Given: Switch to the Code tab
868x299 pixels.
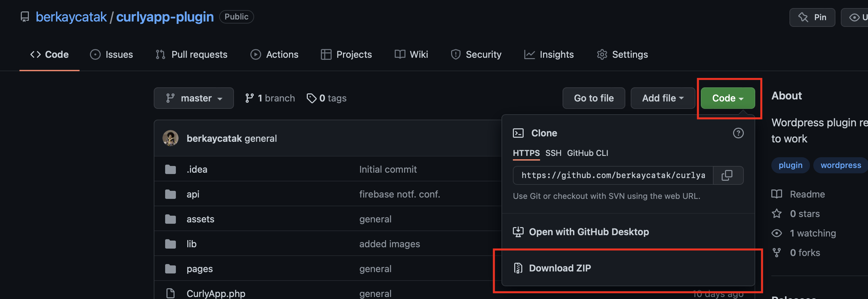Looking at the screenshot, I should coord(50,54).
